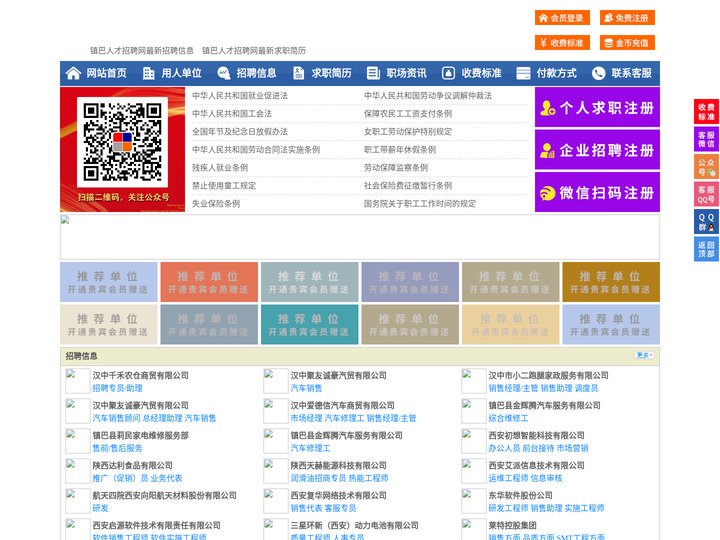Open 联系客服 navigation item

click(631, 73)
